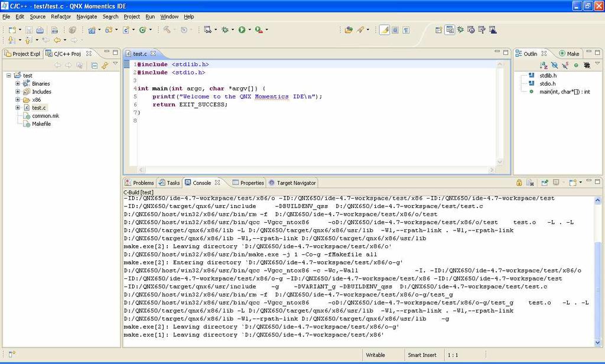Collapse the test project tree node
The height and width of the screenshot is (364, 605).
8,75
